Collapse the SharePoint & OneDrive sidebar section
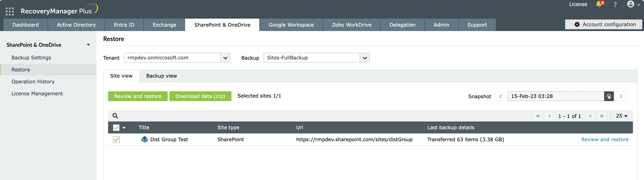Viewport: 644px width, 180px height. (x=88, y=45)
